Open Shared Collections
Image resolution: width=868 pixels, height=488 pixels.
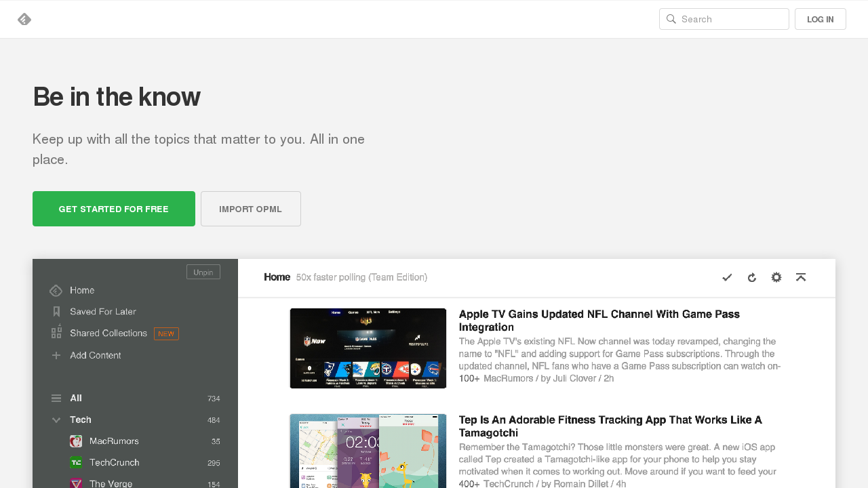(108, 333)
